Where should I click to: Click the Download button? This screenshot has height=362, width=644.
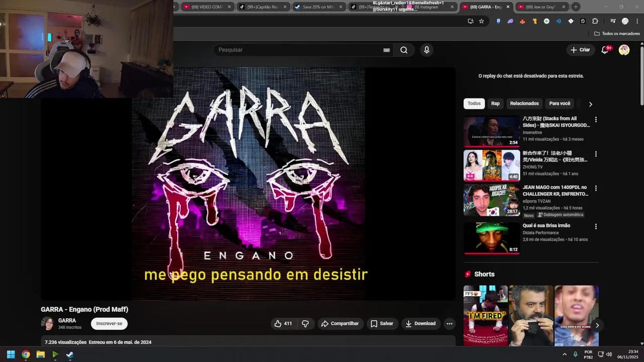click(x=421, y=323)
